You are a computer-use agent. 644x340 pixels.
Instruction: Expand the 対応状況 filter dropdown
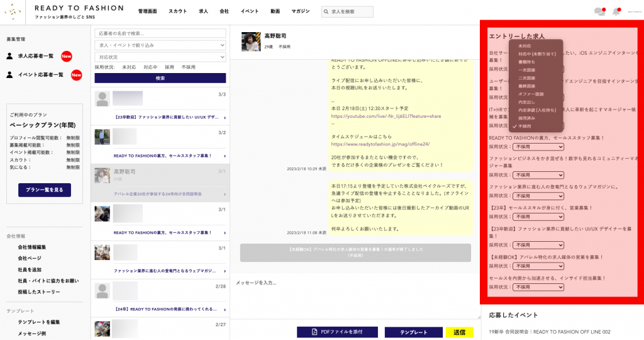160,57
